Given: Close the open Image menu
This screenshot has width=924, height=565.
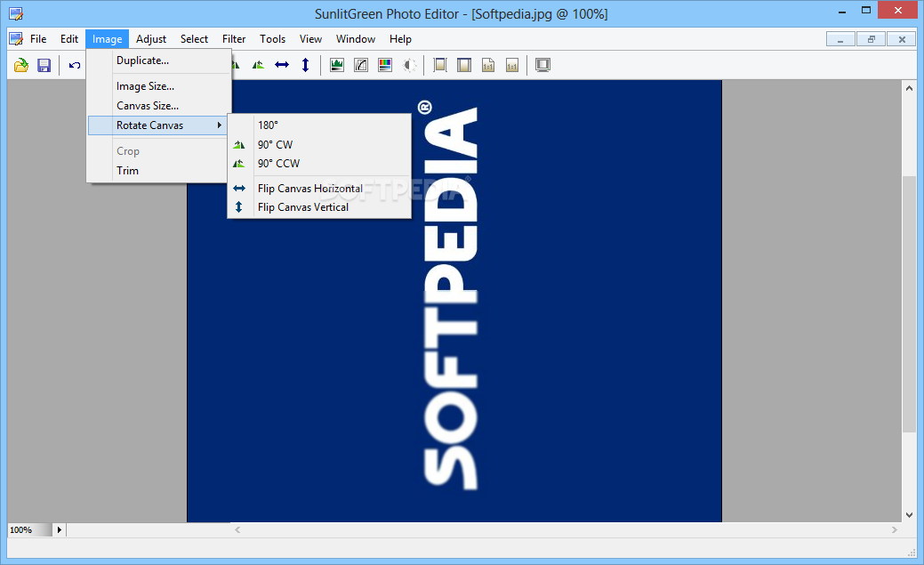Looking at the screenshot, I should pyautogui.click(x=108, y=39).
